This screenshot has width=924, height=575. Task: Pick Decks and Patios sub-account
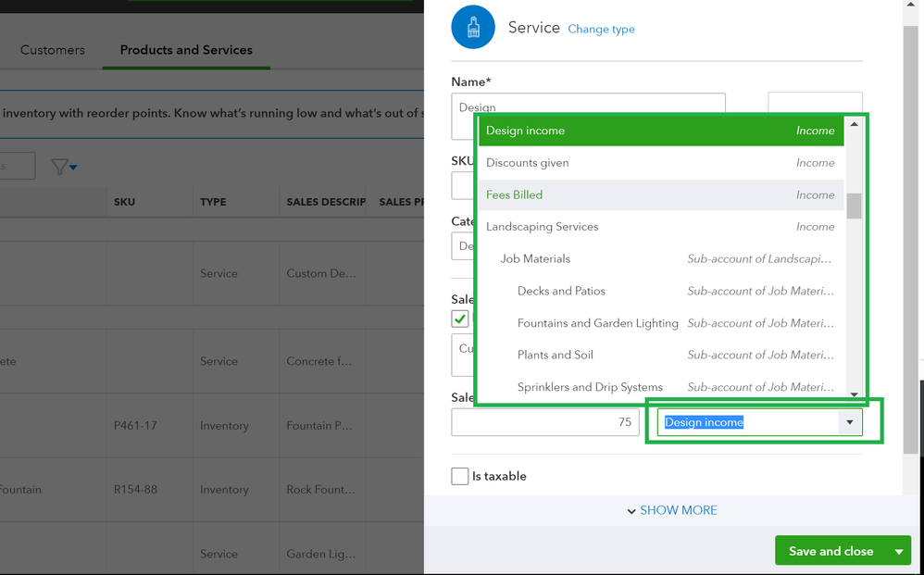561,291
